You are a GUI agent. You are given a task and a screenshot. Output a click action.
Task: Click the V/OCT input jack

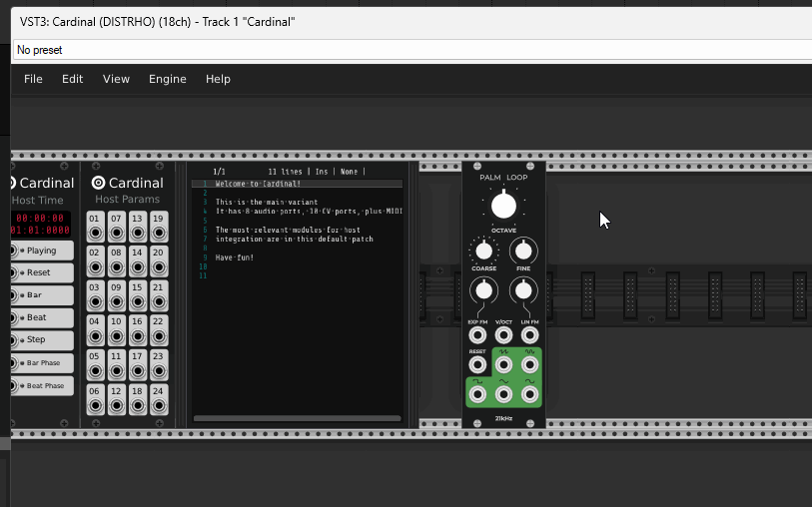pyautogui.click(x=503, y=335)
